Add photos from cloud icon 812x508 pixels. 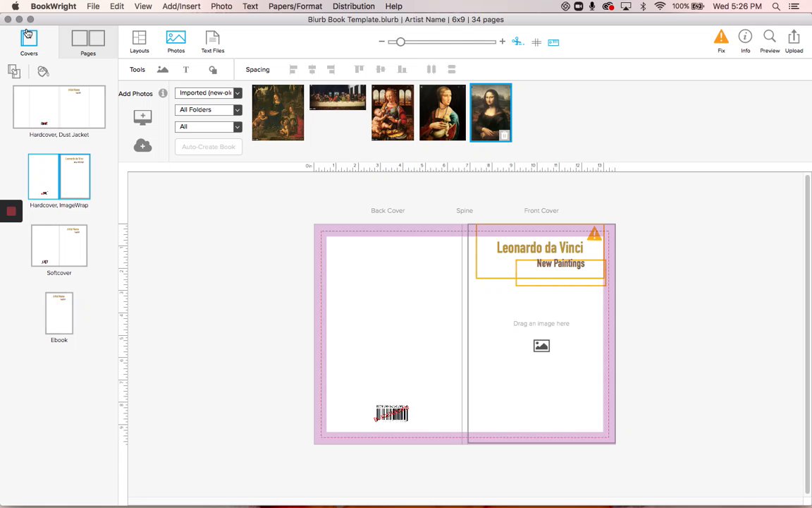point(143,145)
